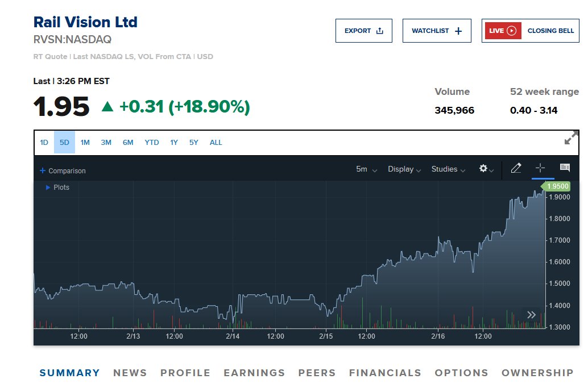Open the Financials tab
The width and height of the screenshot is (588, 383).
(385, 373)
